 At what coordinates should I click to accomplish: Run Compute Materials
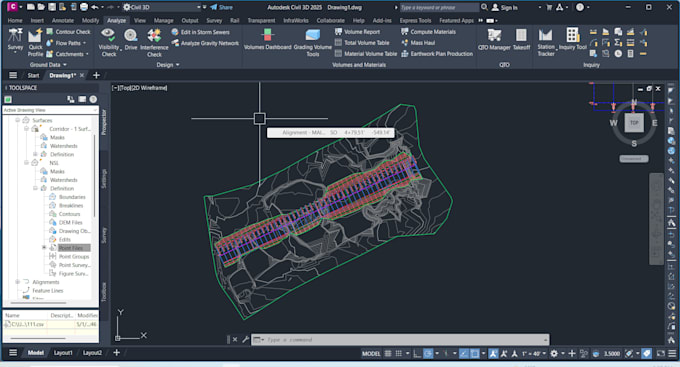[x=428, y=32]
